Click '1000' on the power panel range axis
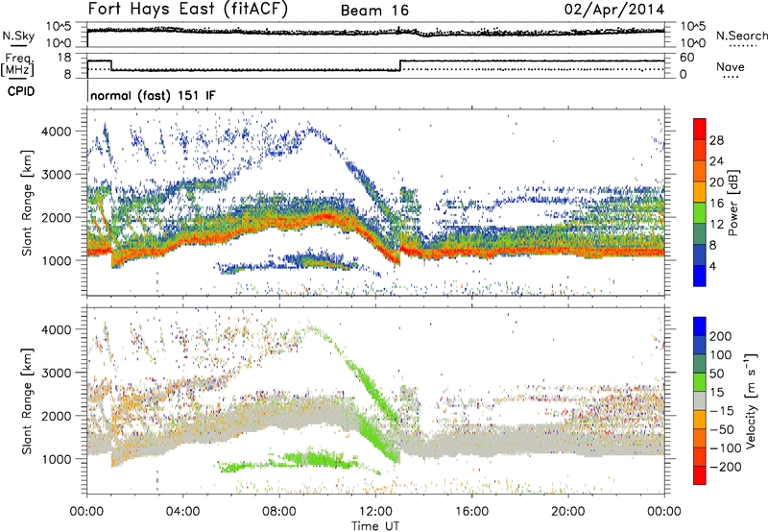Image resolution: width=768 pixels, height=532 pixels. pos(56,260)
